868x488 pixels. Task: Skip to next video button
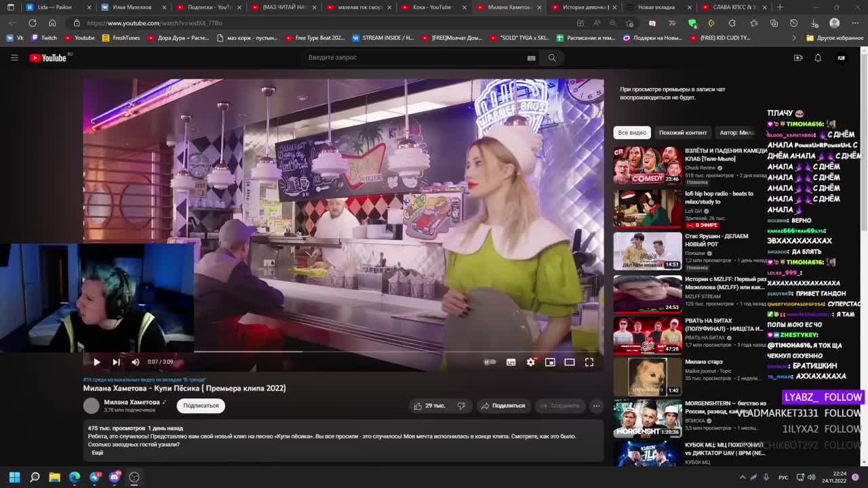pyautogui.click(x=116, y=362)
